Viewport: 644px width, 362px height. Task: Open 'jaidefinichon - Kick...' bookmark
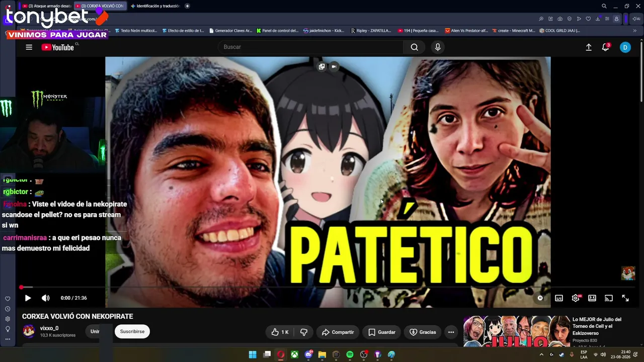(324, 31)
